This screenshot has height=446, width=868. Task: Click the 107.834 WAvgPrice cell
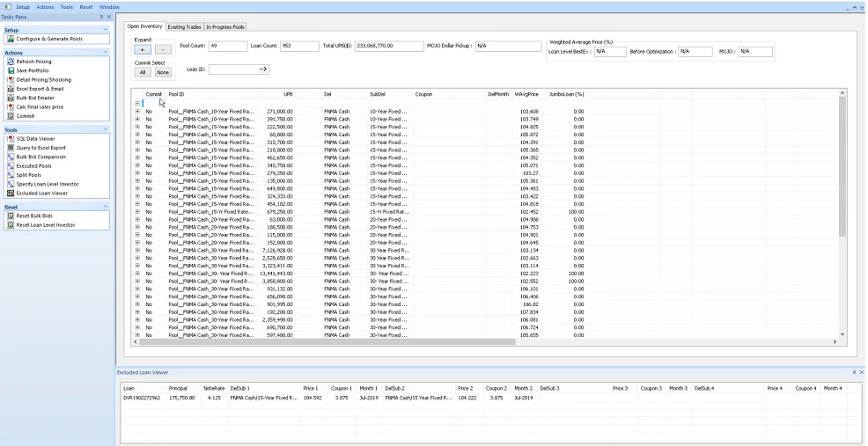(530, 312)
